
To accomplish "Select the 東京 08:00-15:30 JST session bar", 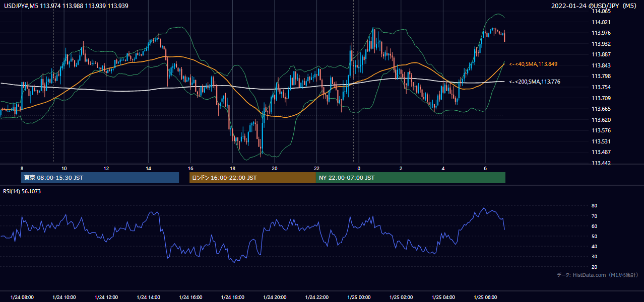I will click(100, 178).
